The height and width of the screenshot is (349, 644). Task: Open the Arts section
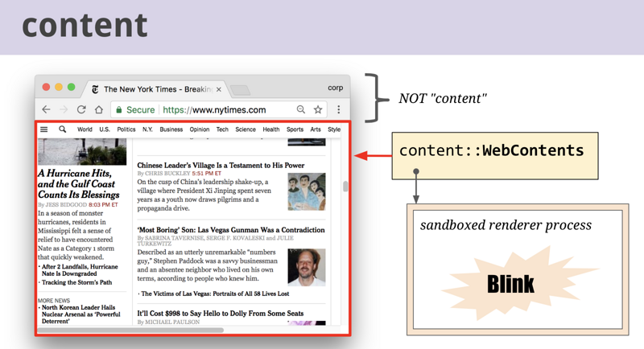click(x=316, y=129)
